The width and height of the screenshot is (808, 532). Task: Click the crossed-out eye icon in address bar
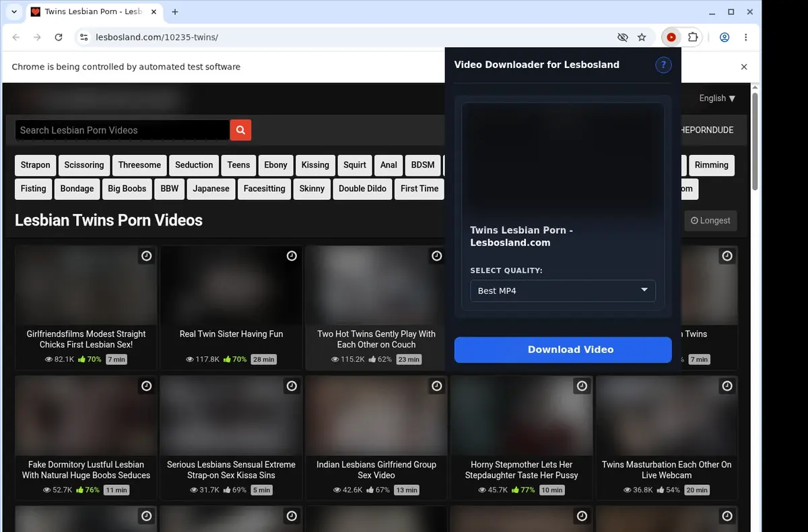point(622,38)
